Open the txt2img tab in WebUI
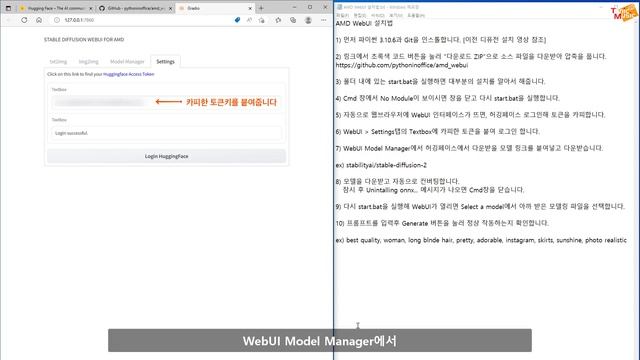Viewport: 640px width, 360px height. click(58, 62)
